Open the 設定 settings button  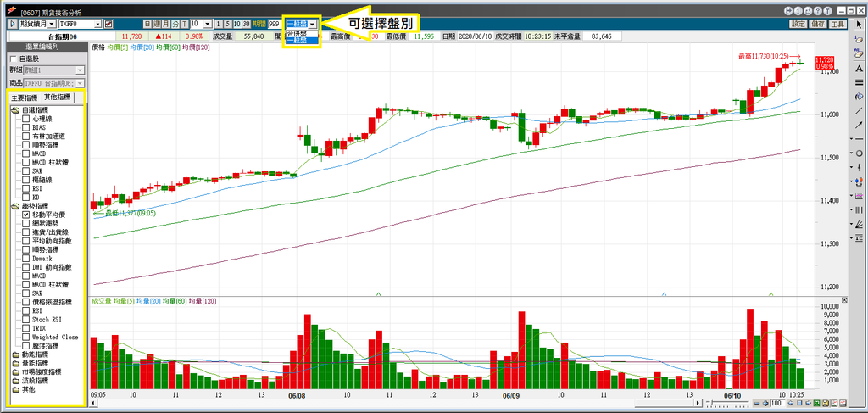click(798, 24)
